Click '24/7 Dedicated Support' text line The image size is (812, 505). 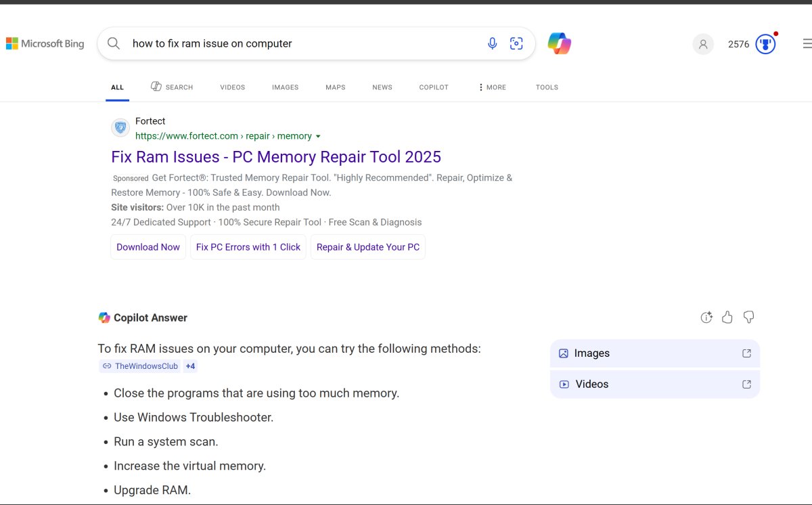(267, 222)
